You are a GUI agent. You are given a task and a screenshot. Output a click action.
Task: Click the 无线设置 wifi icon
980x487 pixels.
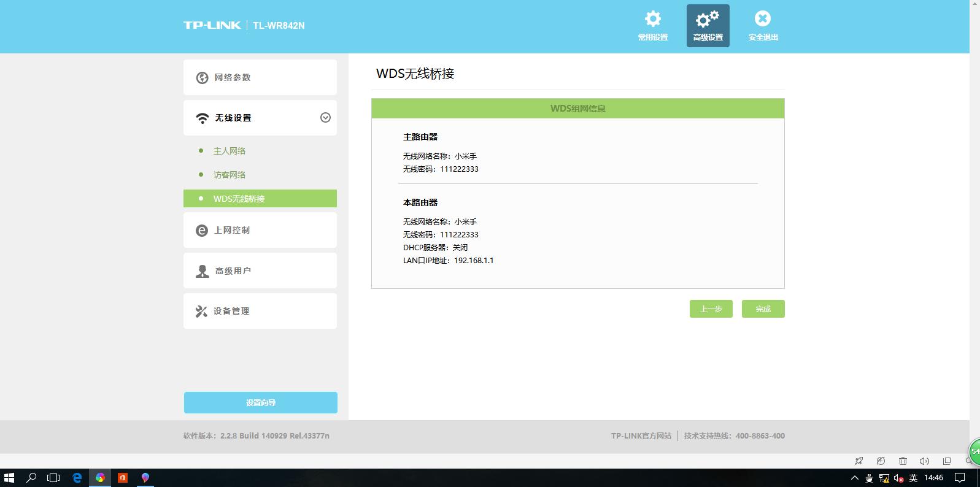click(x=202, y=118)
